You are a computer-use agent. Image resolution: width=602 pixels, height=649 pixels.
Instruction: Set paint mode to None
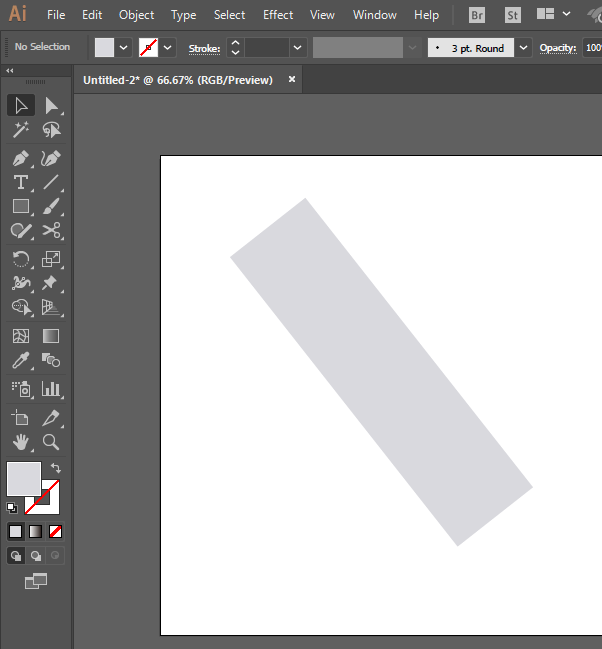click(x=56, y=531)
